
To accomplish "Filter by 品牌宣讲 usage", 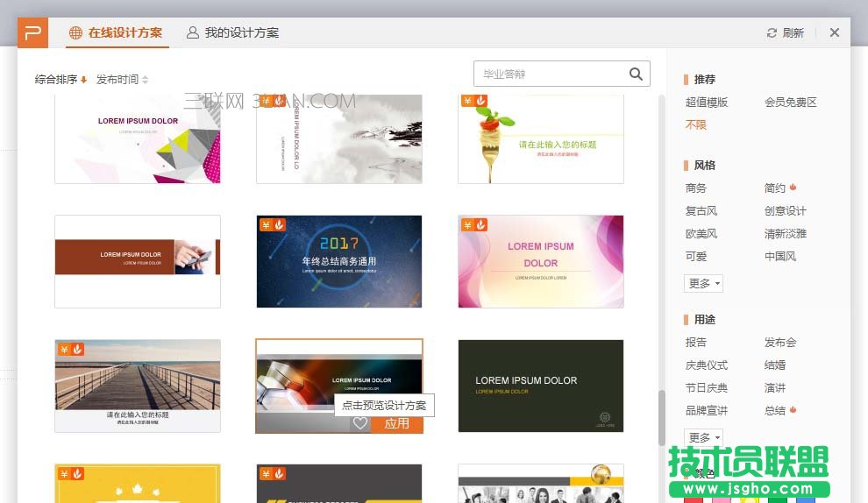I will (x=707, y=410).
